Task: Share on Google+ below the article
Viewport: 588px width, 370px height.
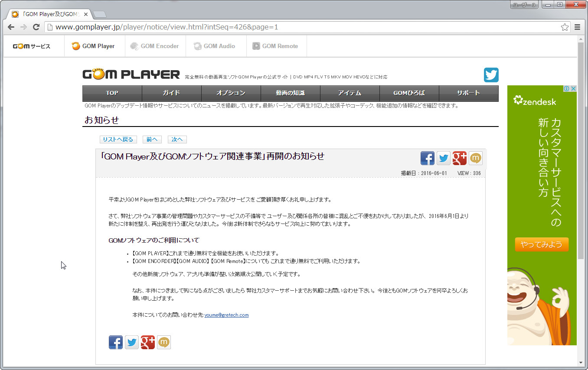Action: (148, 342)
